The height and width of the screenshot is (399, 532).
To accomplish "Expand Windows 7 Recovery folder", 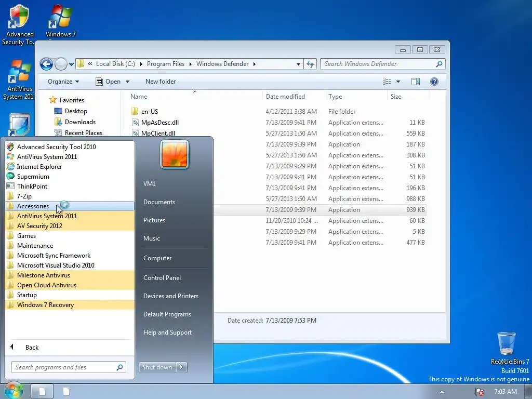I will 70,304.
